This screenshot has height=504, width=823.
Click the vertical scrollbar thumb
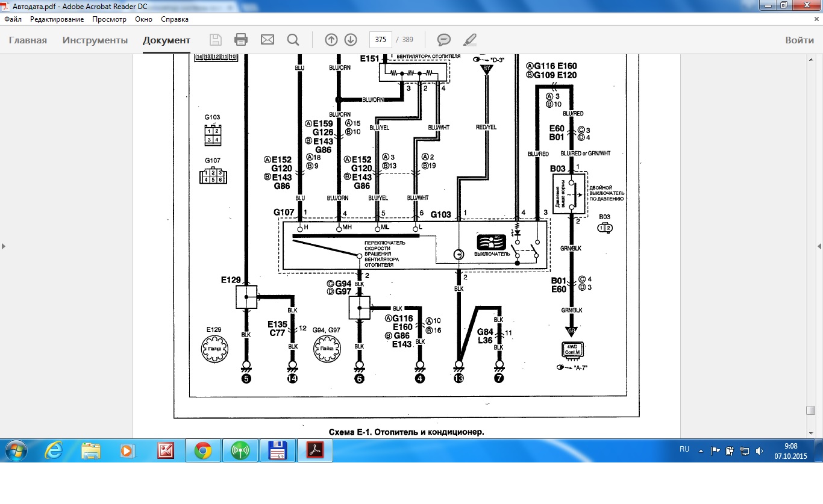tap(810, 410)
